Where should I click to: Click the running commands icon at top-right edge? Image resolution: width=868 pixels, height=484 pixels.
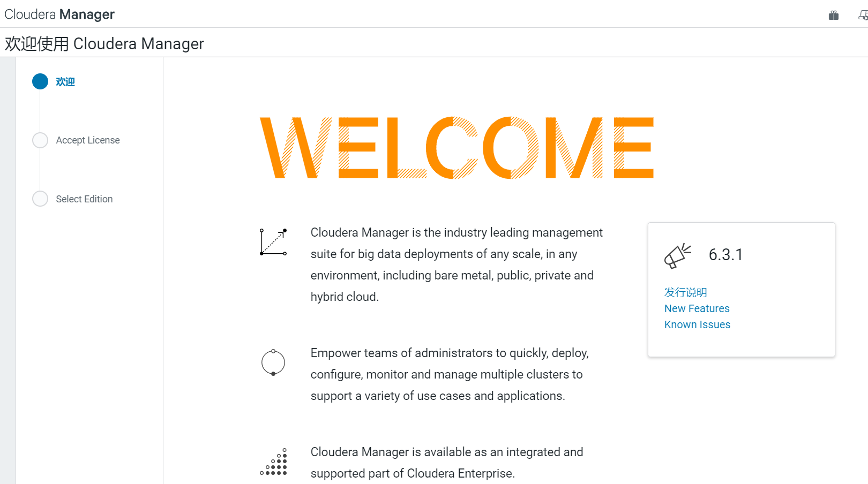pyautogui.click(x=863, y=15)
